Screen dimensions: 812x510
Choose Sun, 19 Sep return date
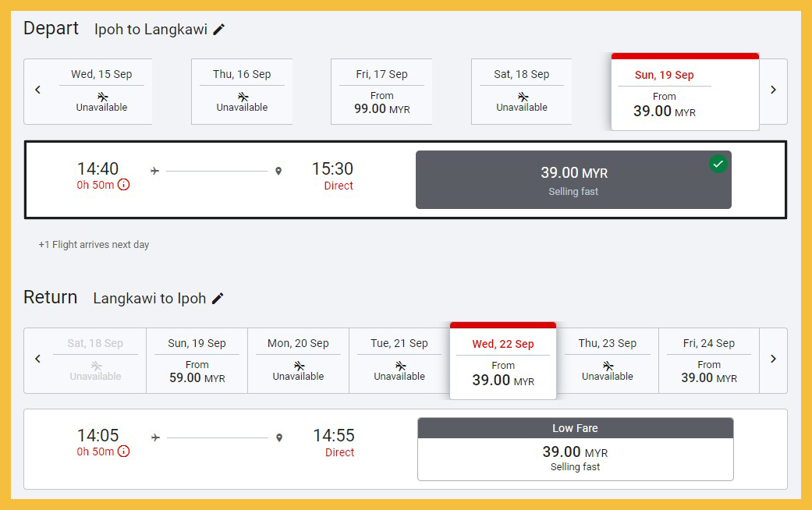pos(197,360)
